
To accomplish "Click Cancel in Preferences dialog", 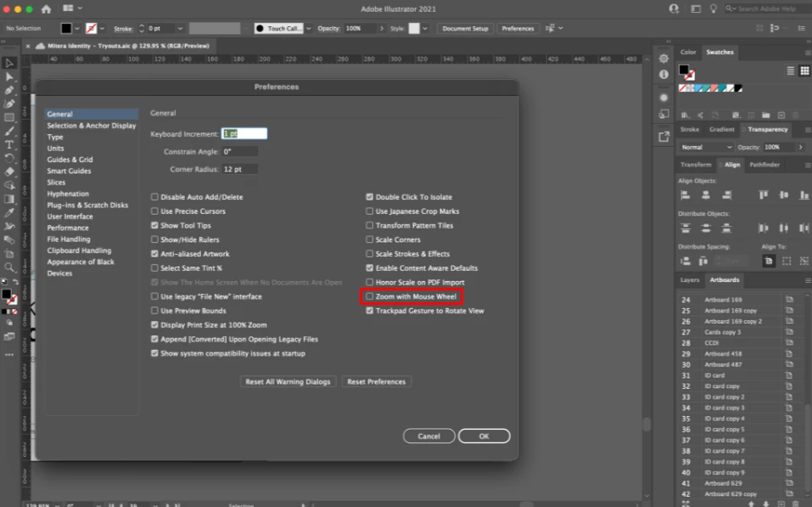I will pos(428,436).
